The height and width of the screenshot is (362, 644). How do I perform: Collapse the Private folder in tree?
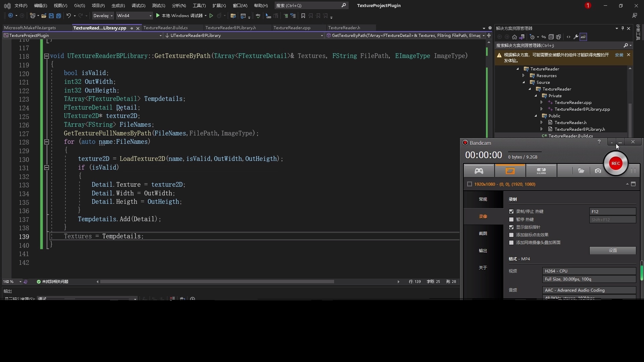(536, 96)
